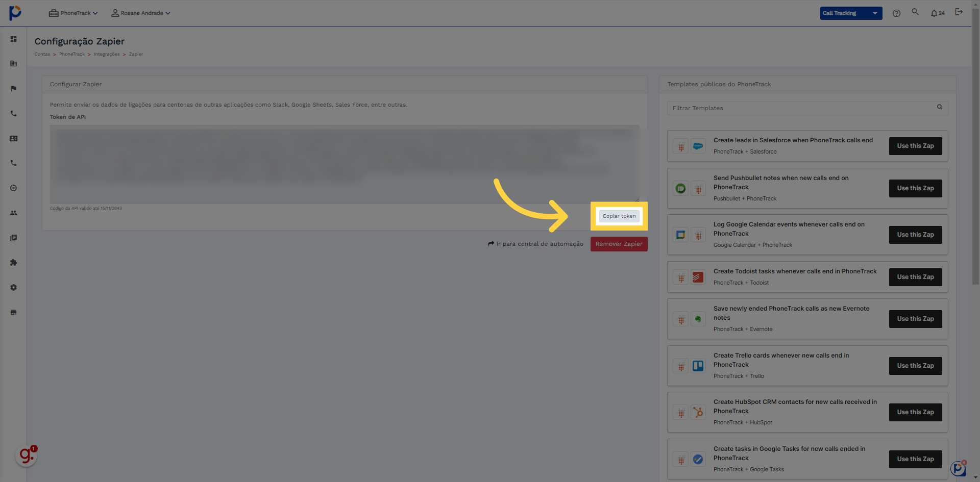Open the contact card icon in the sidebar
980x482 pixels.
14,138
